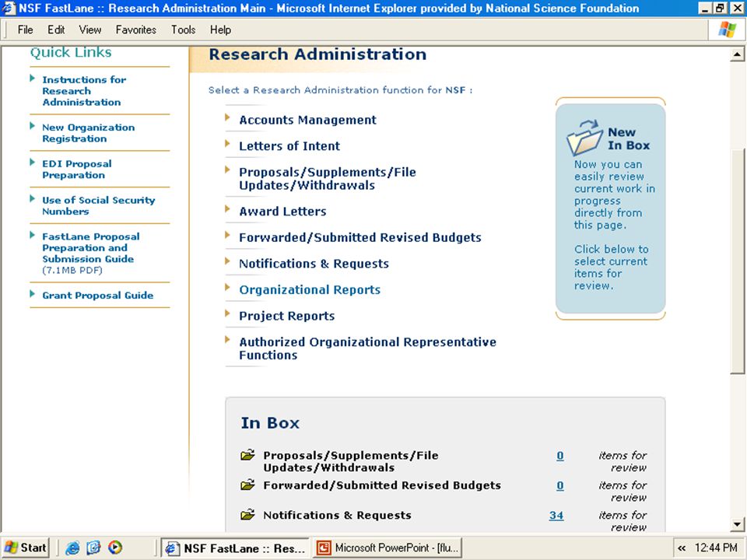The image size is (747, 560).
Task: Open the Help menu
Action: (220, 30)
